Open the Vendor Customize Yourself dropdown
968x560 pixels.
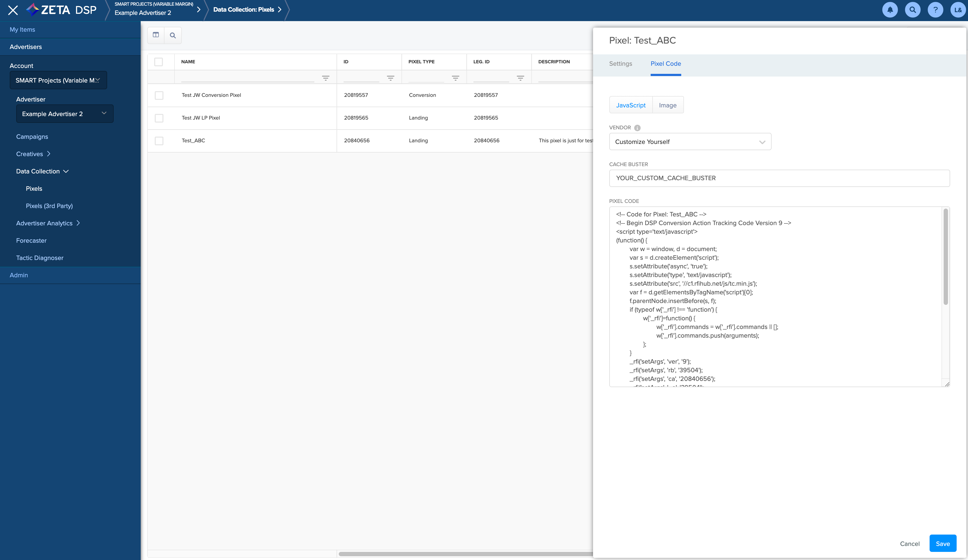tap(690, 142)
